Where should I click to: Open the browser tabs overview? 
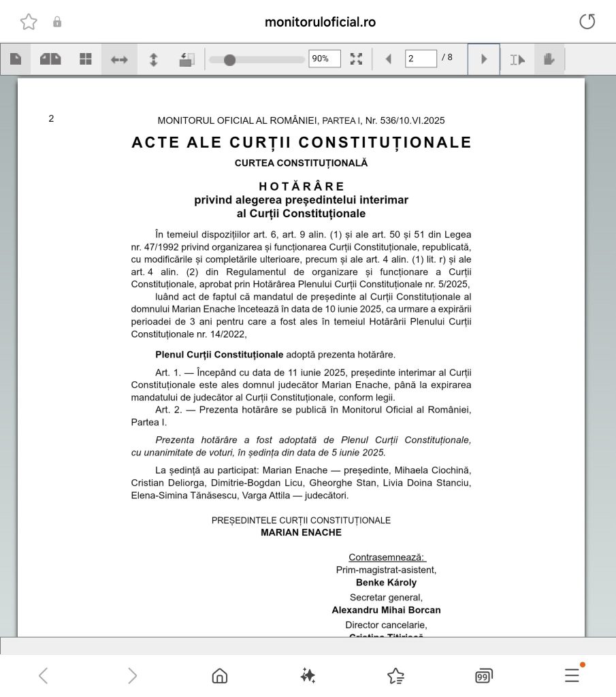(x=483, y=675)
